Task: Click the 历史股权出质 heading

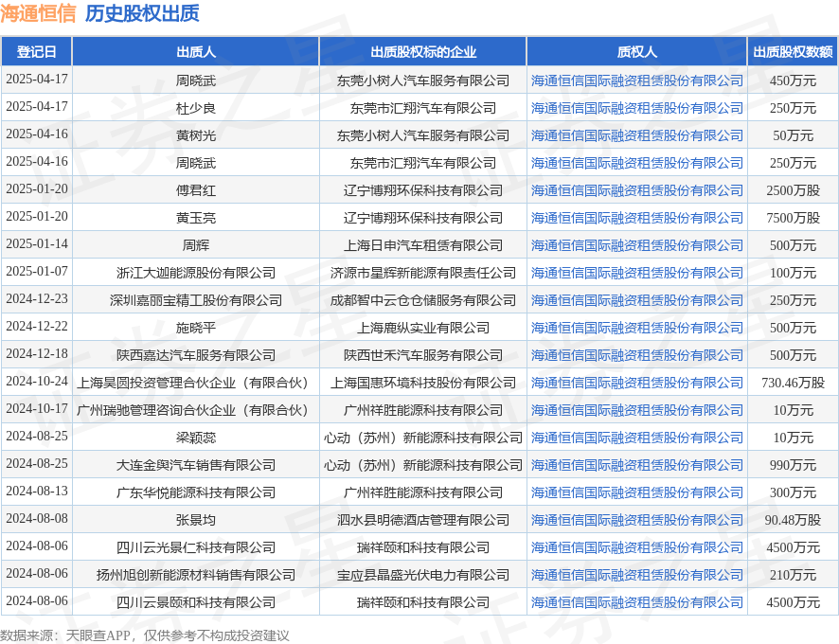Action: point(142,13)
